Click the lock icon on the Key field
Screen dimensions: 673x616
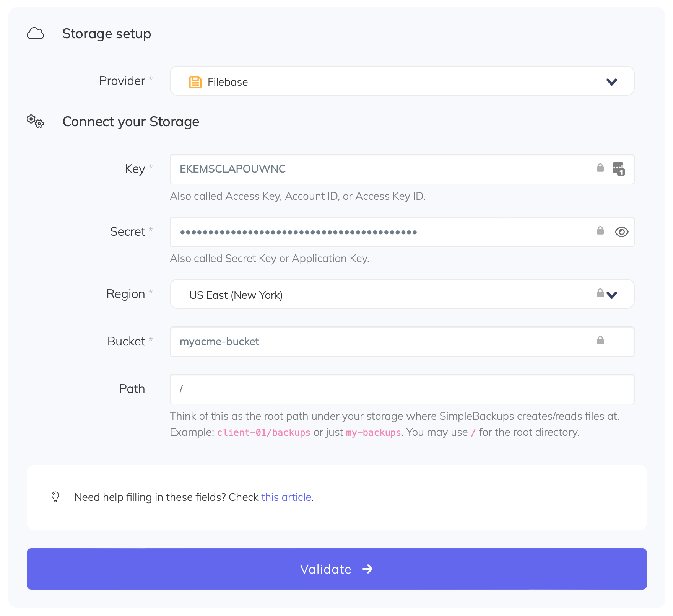tap(600, 168)
